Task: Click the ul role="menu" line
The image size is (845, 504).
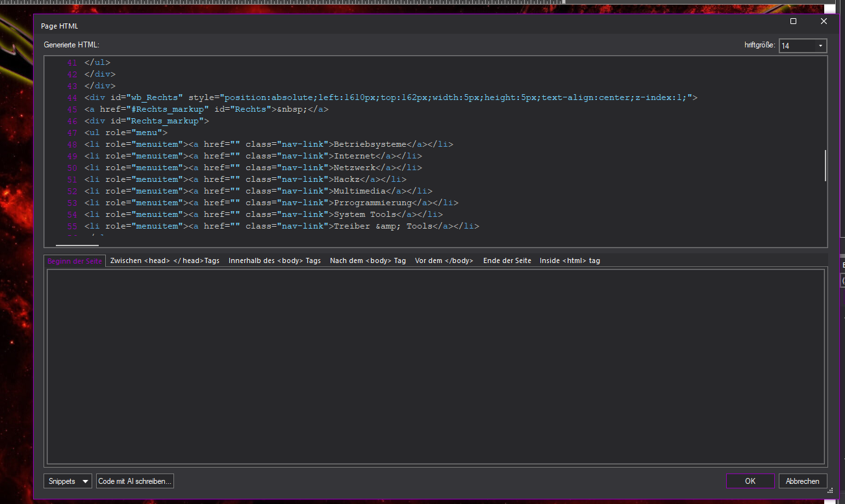Action: (x=125, y=132)
